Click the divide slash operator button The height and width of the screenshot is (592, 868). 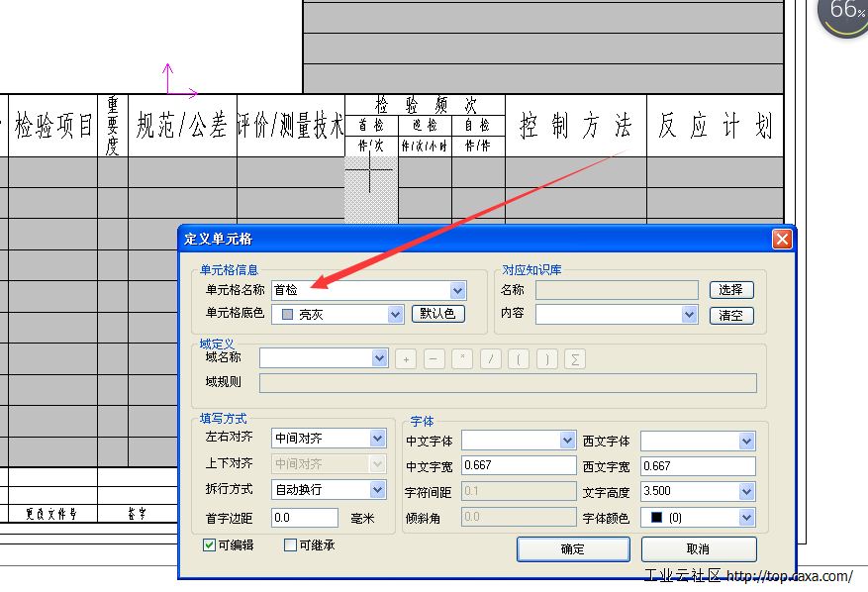pyautogui.click(x=491, y=359)
